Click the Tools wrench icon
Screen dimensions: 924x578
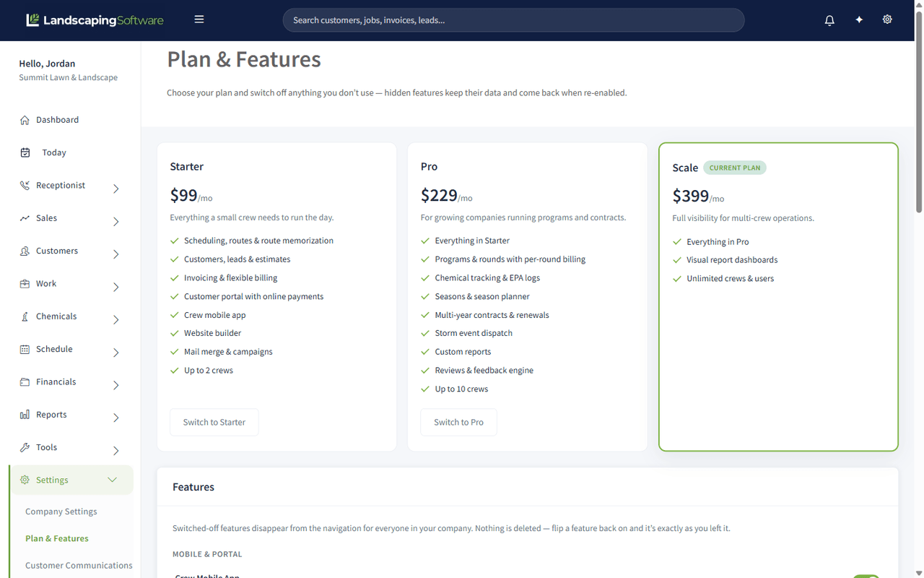coord(25,447)
